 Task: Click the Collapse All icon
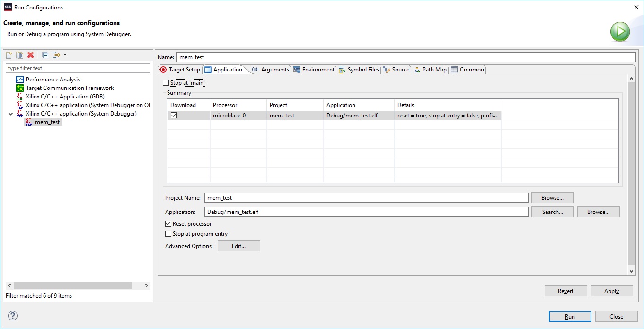[45, 55]
